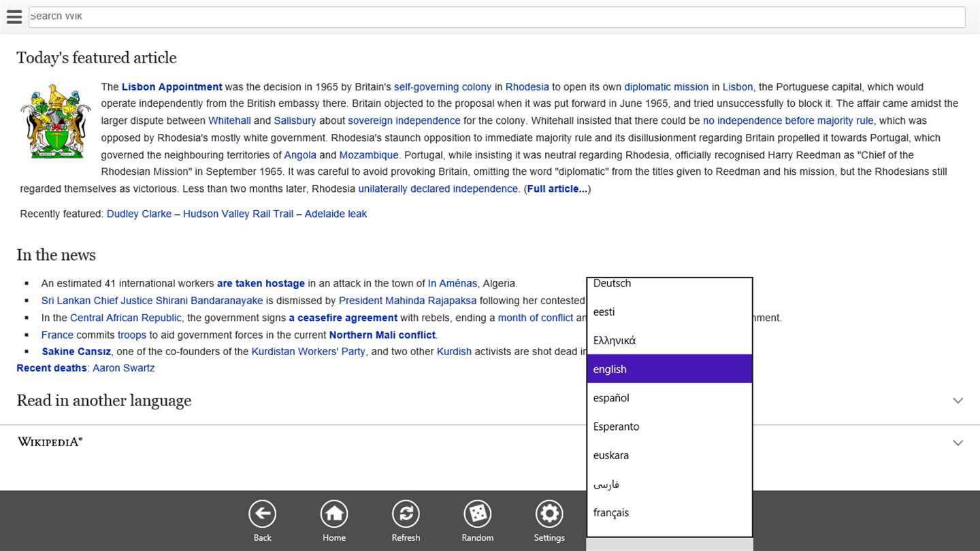The image size is (980, 551).
Task: Open the sovereign independence link
Action: [404, 120]
